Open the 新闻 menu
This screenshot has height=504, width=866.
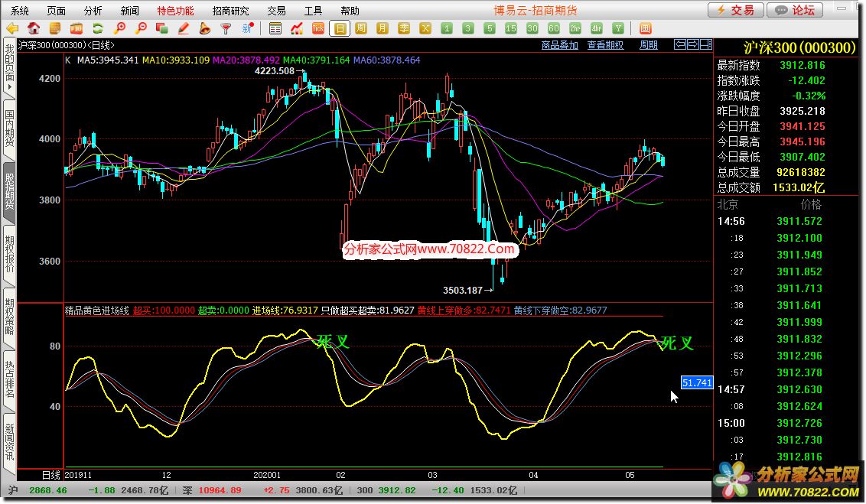click(x=130, y=11)
